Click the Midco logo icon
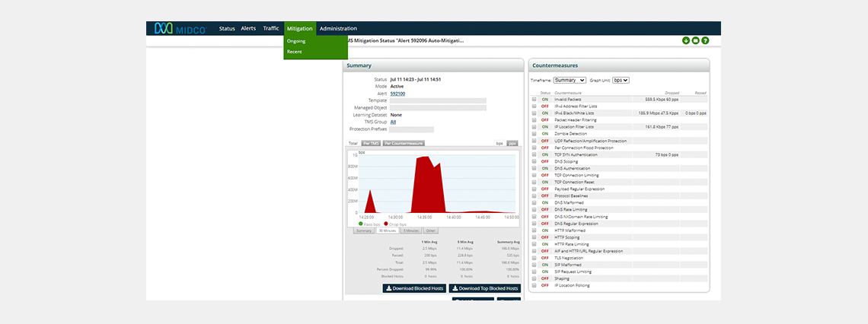This screenshot has width=868, height=324. click(x=163, y=28)
